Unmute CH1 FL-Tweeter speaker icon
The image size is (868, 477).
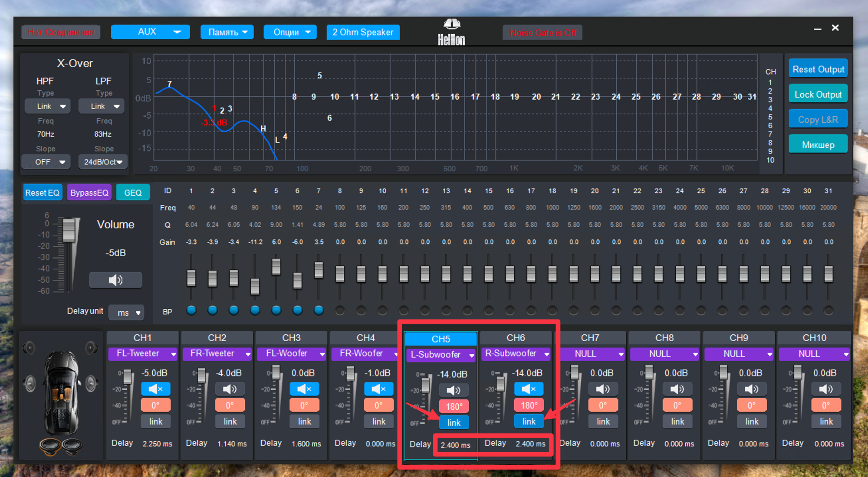click(x=155, y=389)
